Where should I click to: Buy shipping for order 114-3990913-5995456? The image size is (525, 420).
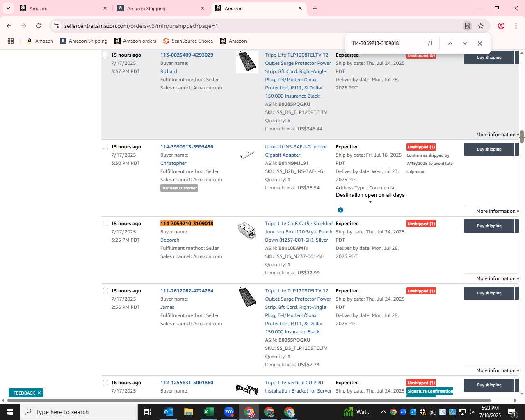point(489,149)
